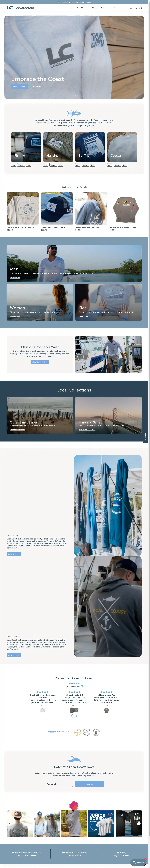Open the New & Featured menu
Viewport: 150px width, 868px height.
pyautogui.click(x=83, y=8)
